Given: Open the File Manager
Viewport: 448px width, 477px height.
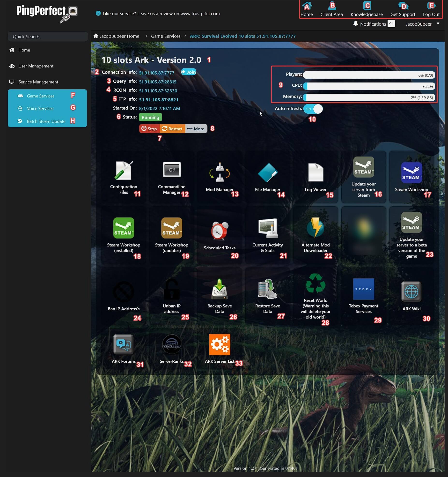Looking at the screenshot, I should (267, 173).
